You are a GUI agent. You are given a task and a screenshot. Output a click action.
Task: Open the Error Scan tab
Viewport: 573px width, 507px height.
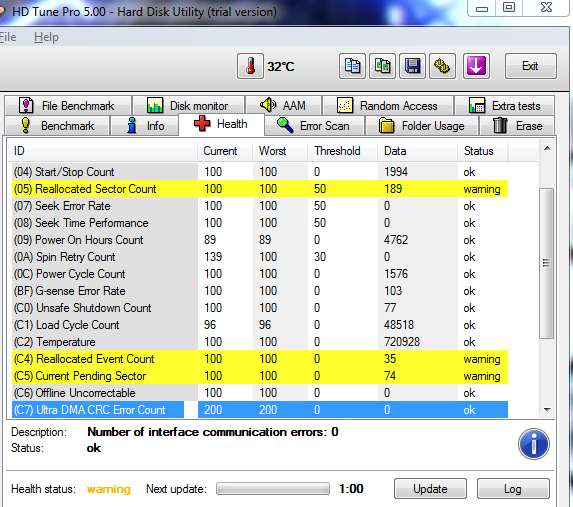pos(314,126)
